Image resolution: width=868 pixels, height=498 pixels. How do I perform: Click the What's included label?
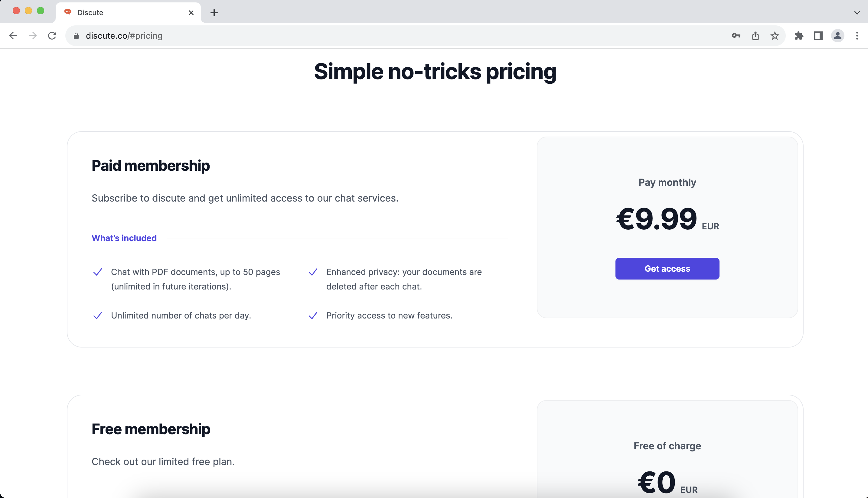tap(124, 238)
